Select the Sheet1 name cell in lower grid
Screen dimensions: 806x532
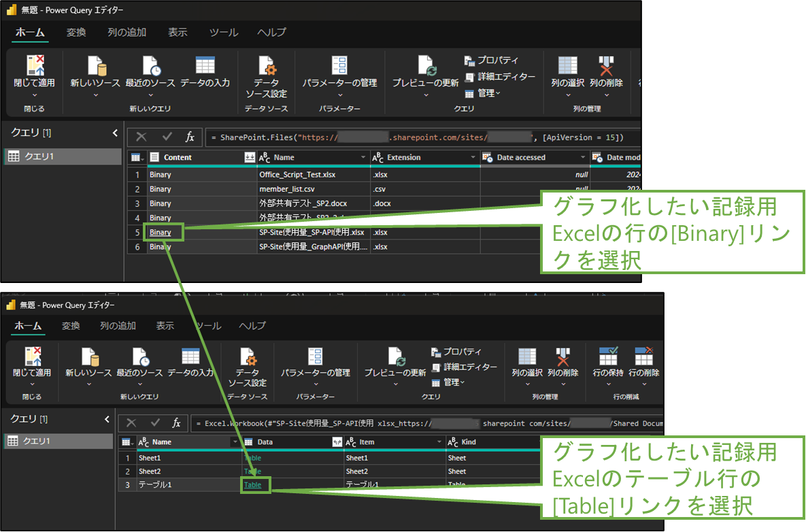coord(188,457)
